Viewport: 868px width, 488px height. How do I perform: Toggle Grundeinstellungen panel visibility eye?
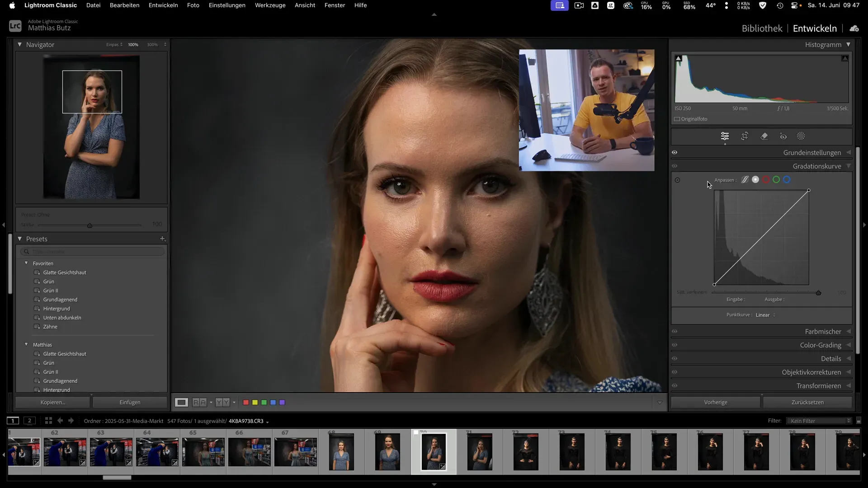pyautogui.click(x=674, y=152)
